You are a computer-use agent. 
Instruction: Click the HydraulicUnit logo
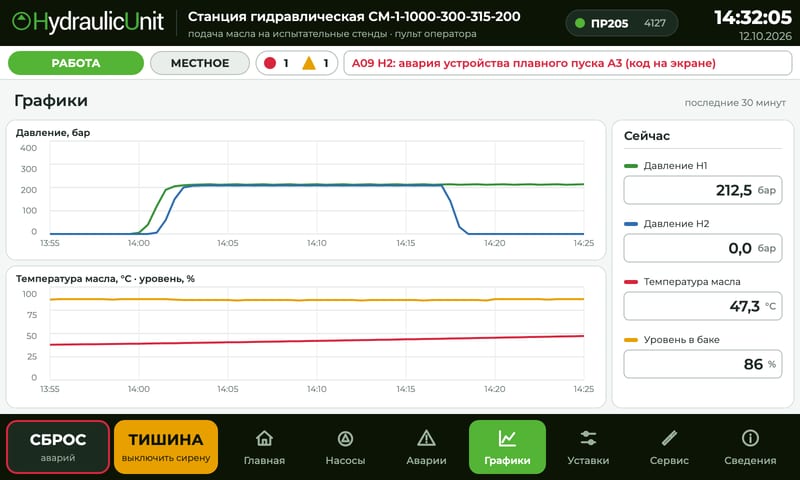pyautogui.click(x=88, y=22)
